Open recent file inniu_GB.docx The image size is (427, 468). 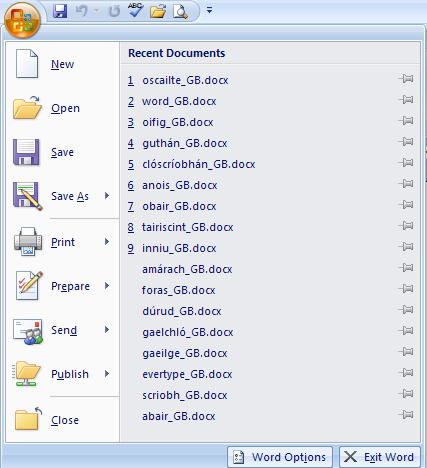[x=179, y=248]
